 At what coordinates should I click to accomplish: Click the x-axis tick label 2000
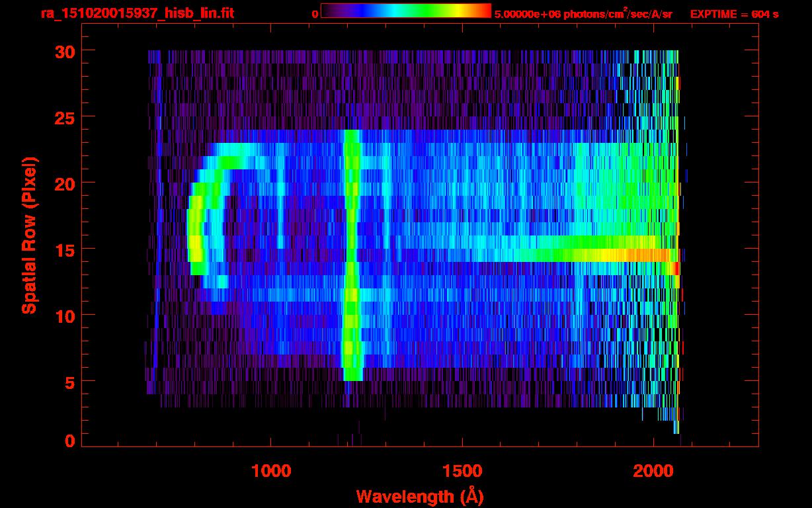[653, 471]
